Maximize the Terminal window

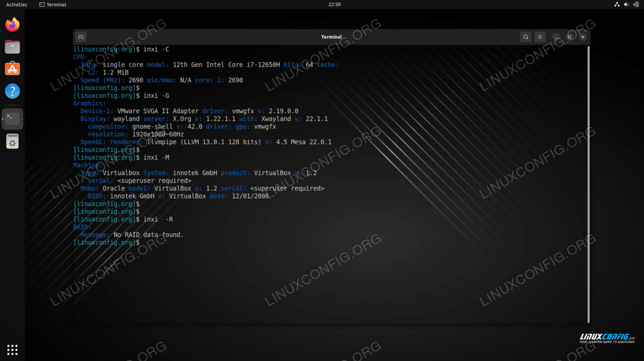(x=569, y=37)
